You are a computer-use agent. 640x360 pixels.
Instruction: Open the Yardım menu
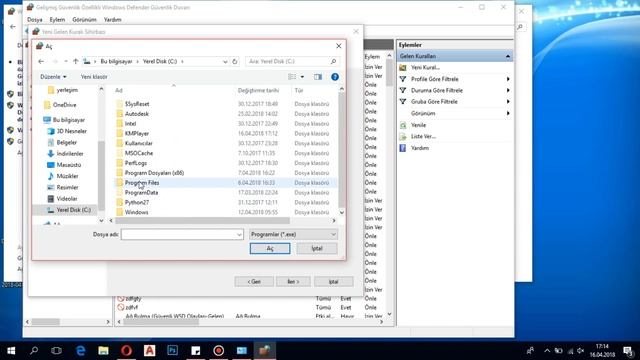(112, 20)
